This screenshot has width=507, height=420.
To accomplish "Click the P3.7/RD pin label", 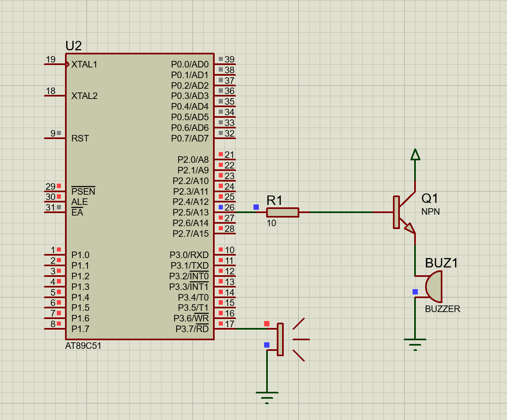I will [x=192, y=329].
